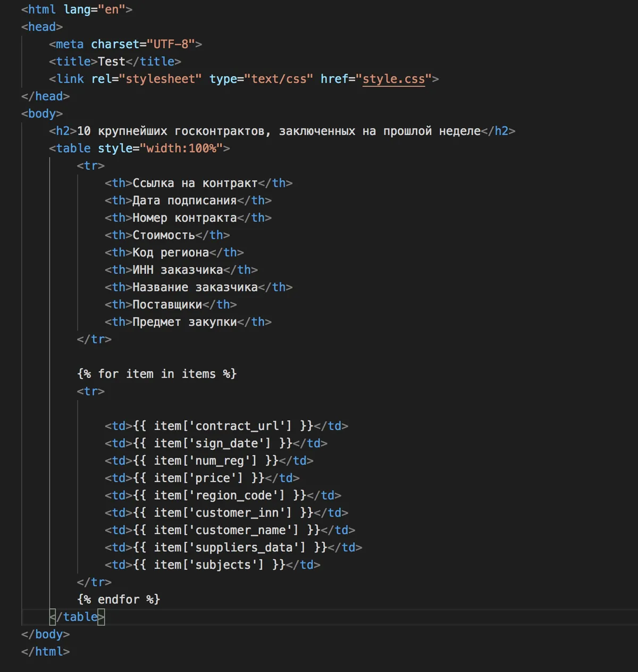638x672 pixels.
Task: Click header text Предмет закупки
Action: pyautogui.click(x=184, y=322)
